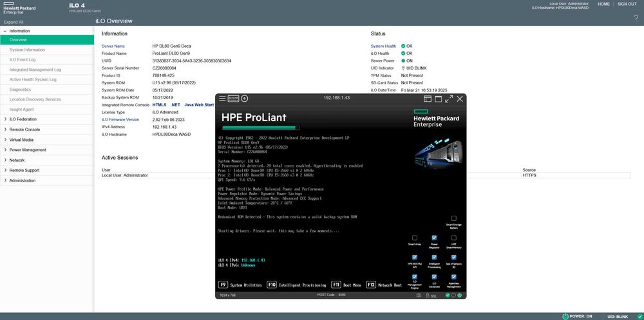Toggle the Sea of Sensors 3D checkbox

454,257
